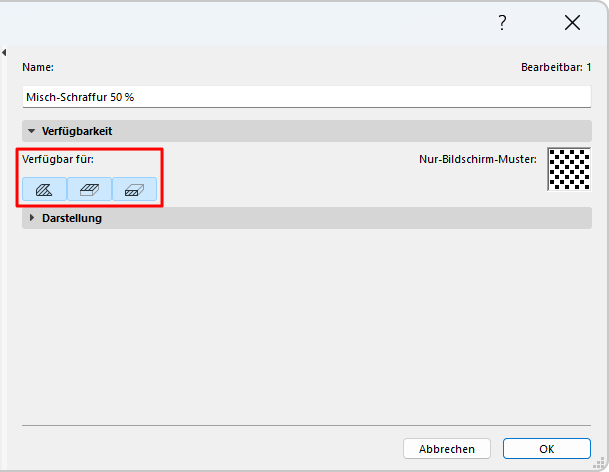
Task: Close the dialog with the X icon
Action: (572, 23)
